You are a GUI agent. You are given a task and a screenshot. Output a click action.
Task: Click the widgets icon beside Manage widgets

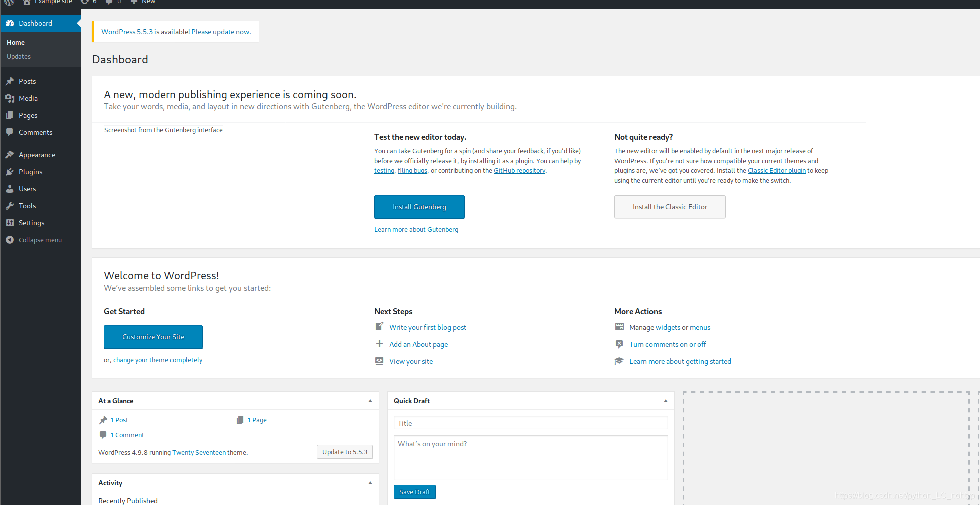click(x=619, y=327)
